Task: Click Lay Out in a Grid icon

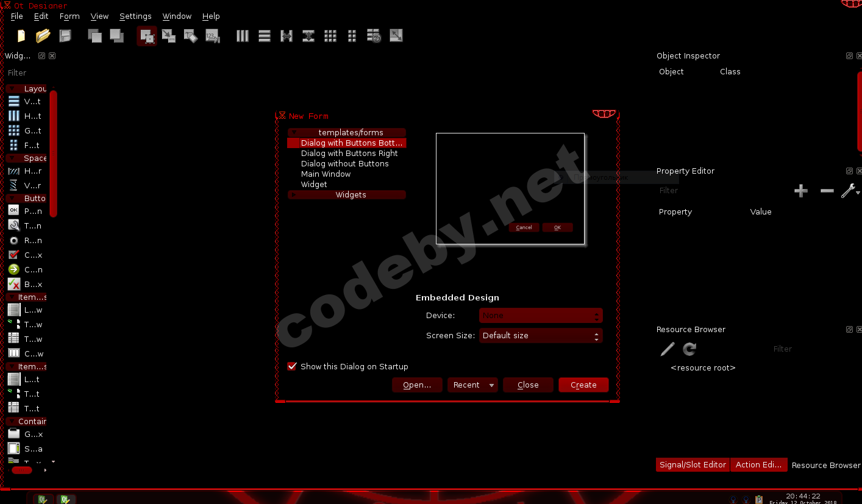Action: (330, 36)
